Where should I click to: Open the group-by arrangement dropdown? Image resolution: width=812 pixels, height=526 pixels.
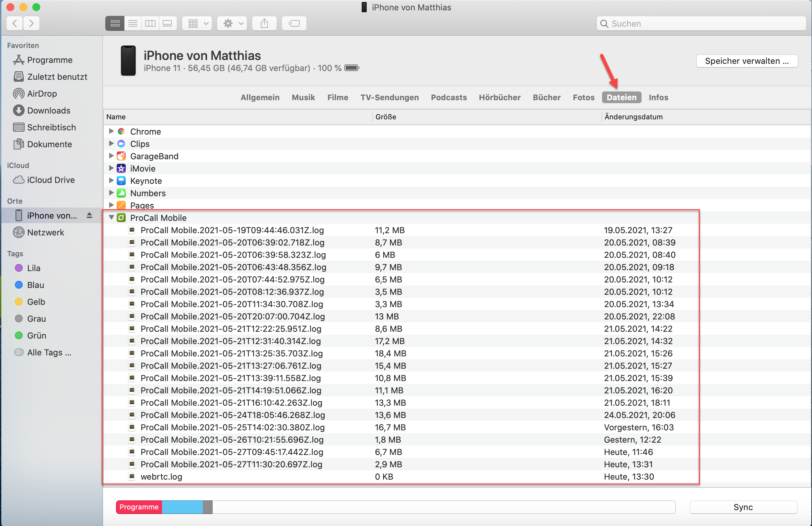click(197, 24)
